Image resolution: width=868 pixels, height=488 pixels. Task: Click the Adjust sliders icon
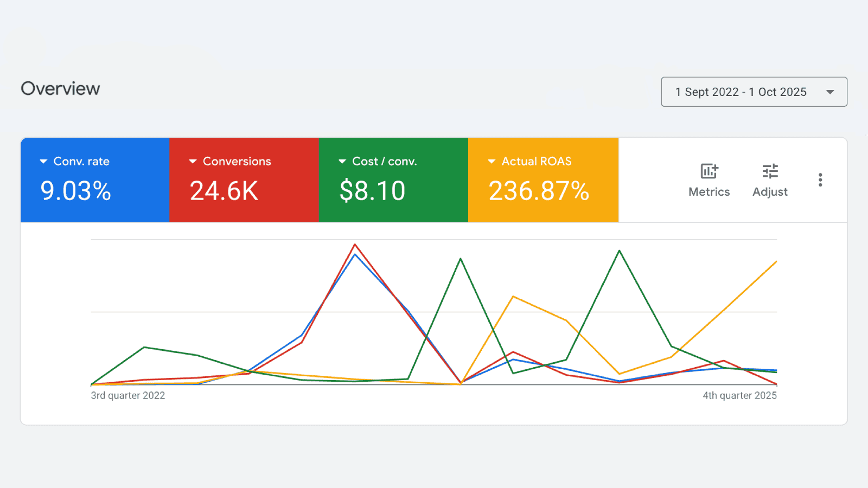point(770,171)
